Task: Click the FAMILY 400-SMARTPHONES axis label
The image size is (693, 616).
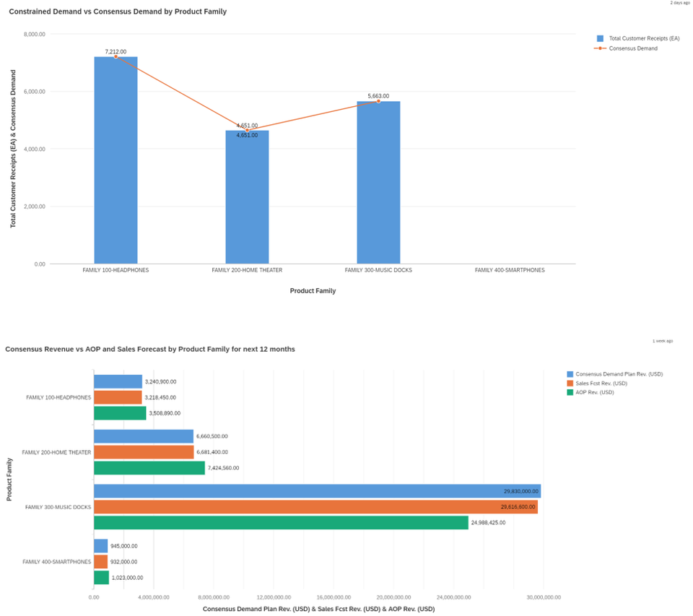Action: coord(509,269)
